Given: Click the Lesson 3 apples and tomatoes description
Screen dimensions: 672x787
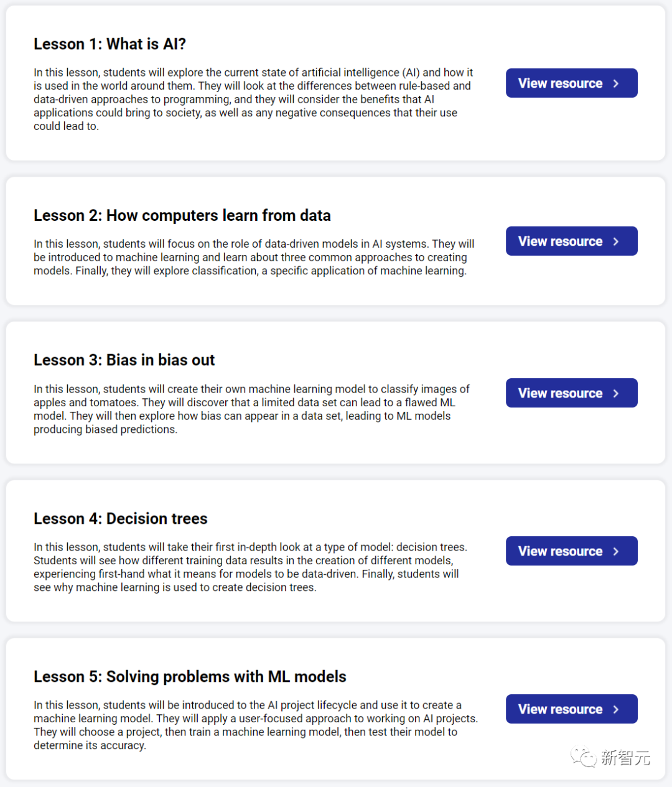Looking at the screenshot, I should pyautogui.click(x=251, y=409).
